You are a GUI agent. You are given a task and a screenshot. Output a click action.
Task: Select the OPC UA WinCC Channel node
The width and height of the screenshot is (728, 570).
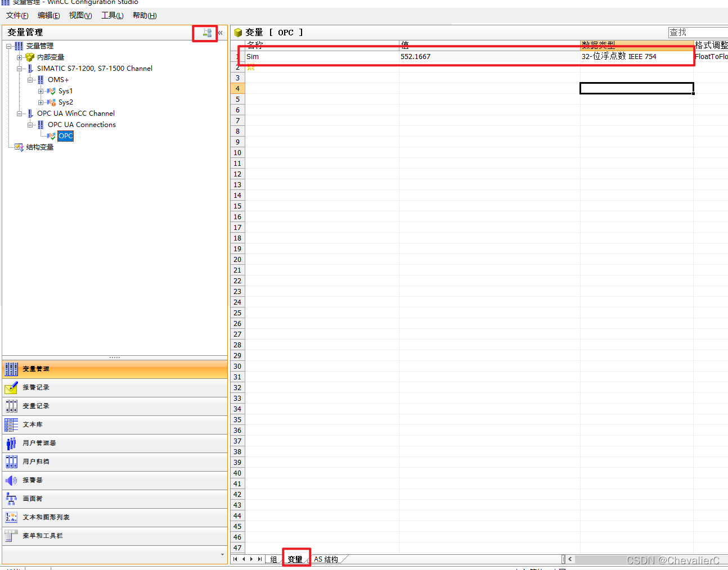click(x=76, y=114)
